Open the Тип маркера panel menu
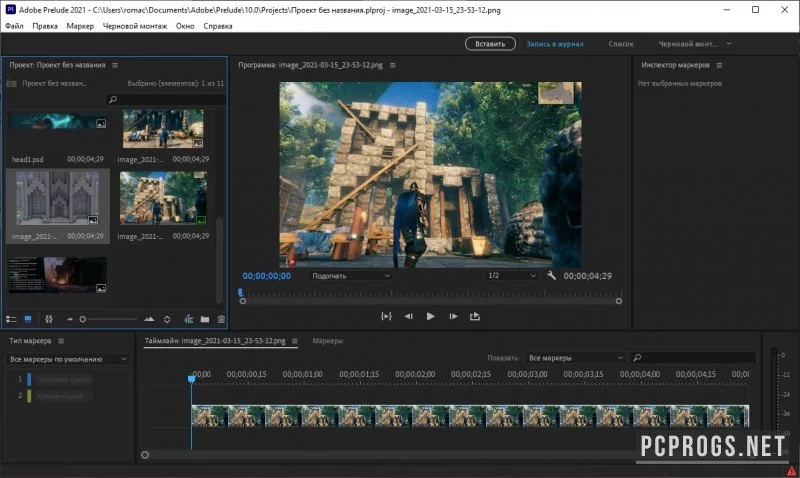Viewport: 800px width, 478px height. click(61, 341)
